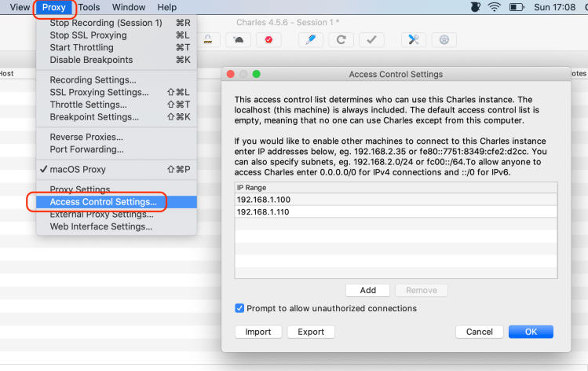Open the Window menu

(128, 7)
